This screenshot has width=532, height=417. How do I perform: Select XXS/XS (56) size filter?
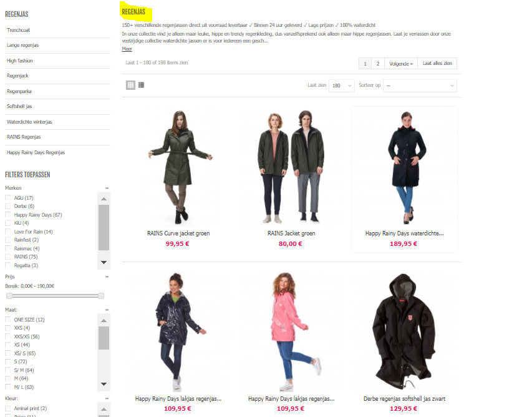(x=8, y=336)
